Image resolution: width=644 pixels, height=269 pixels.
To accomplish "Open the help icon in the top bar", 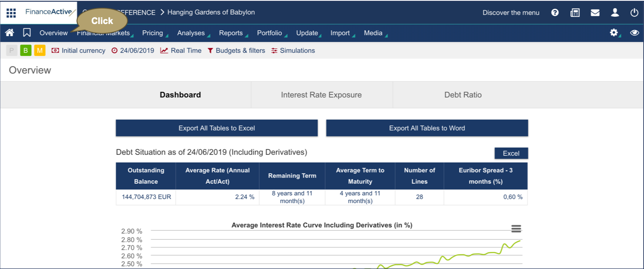I will coord(555,12).
